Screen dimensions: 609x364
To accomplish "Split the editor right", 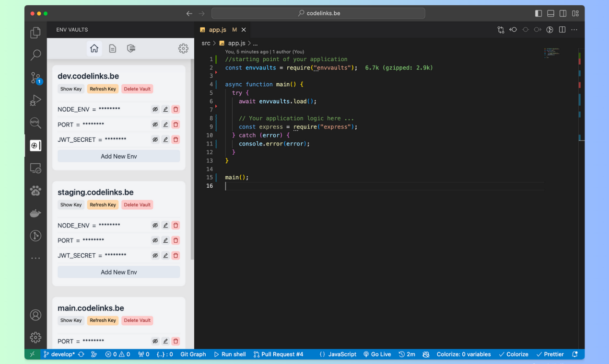I will pos(562,30).
